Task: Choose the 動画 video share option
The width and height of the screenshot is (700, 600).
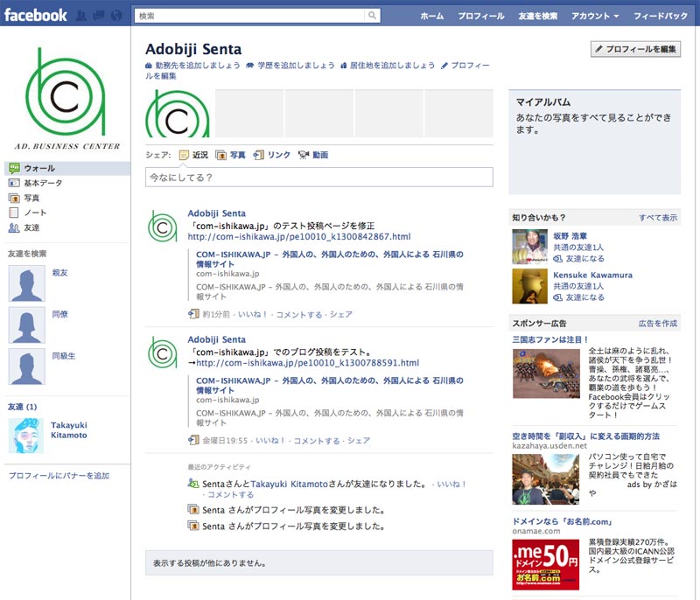Action: pyautogui.click(x=313, y=155)
